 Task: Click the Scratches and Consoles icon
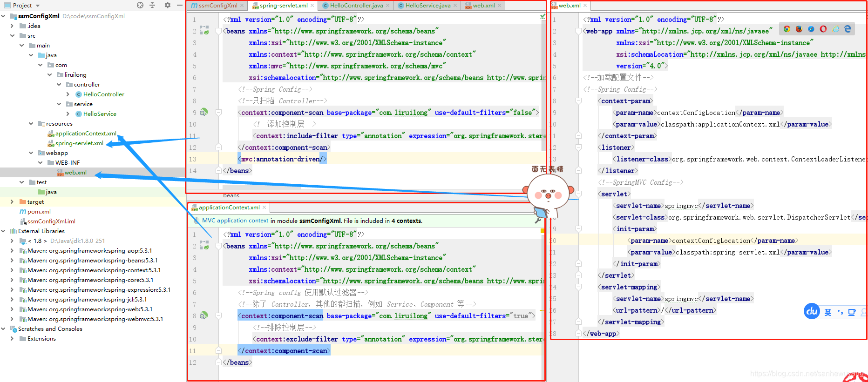pyautogui.click(x=14, y=329)
